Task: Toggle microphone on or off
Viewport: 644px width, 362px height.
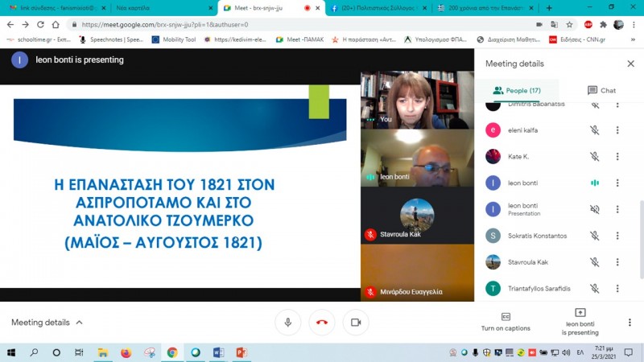Action: click(287, 323)
